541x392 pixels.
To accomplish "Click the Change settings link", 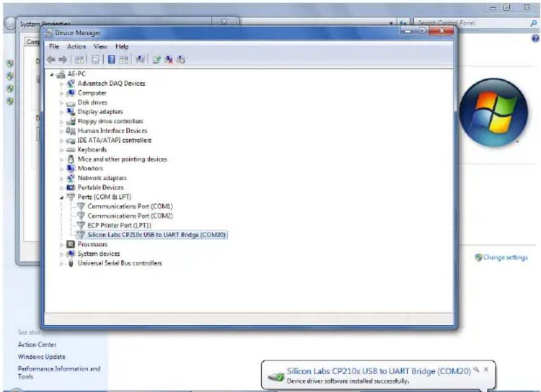I will [505, 257].
